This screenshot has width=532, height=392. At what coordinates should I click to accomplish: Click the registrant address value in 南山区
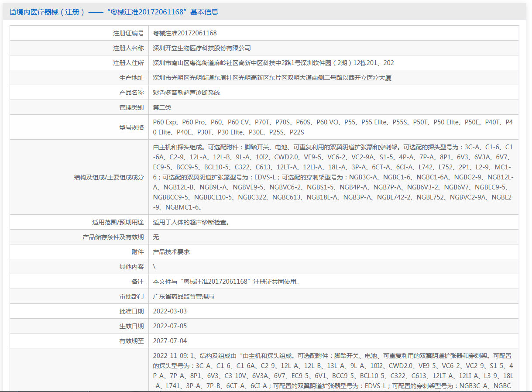(x=274, y=63)
